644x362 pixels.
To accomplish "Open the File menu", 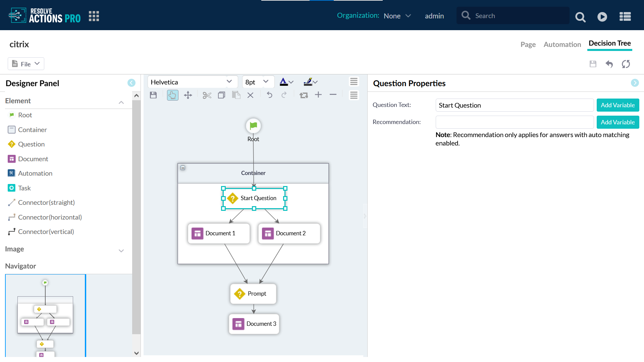I will click(x=26, y=64).
